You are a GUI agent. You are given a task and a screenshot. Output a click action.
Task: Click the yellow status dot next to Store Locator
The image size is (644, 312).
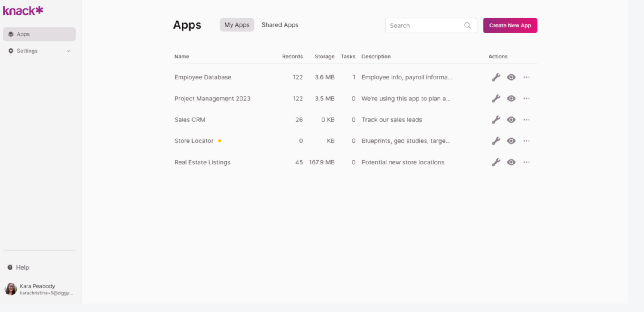click(219, 141)
